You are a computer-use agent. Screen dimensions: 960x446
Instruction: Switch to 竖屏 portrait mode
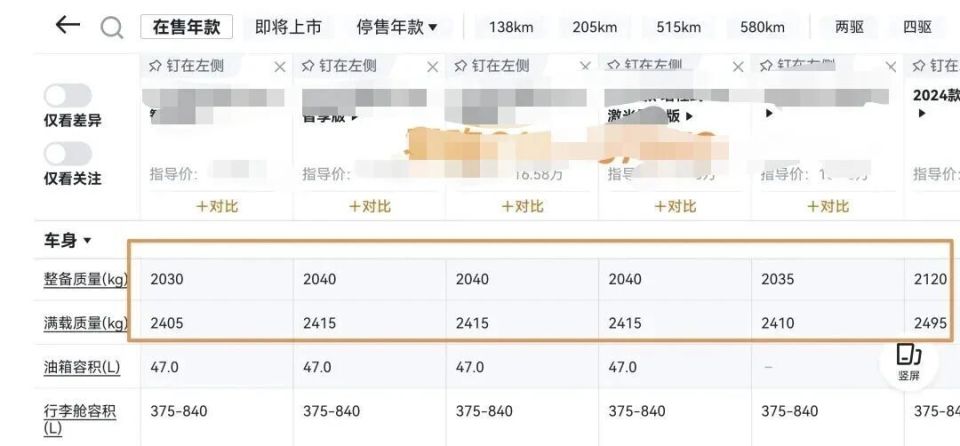pos(909,363)
